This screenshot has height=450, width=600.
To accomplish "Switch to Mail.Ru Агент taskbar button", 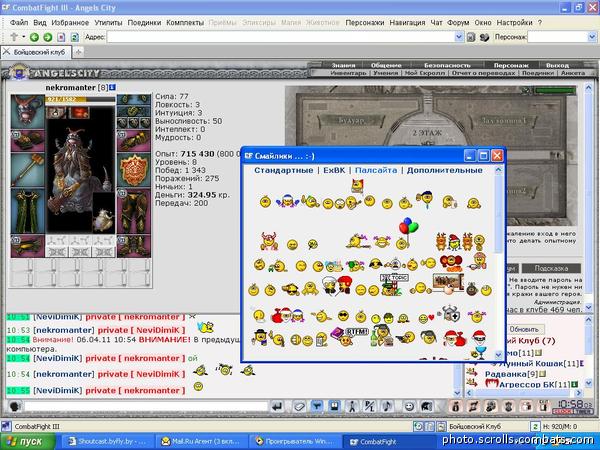I will coord(201,441).
